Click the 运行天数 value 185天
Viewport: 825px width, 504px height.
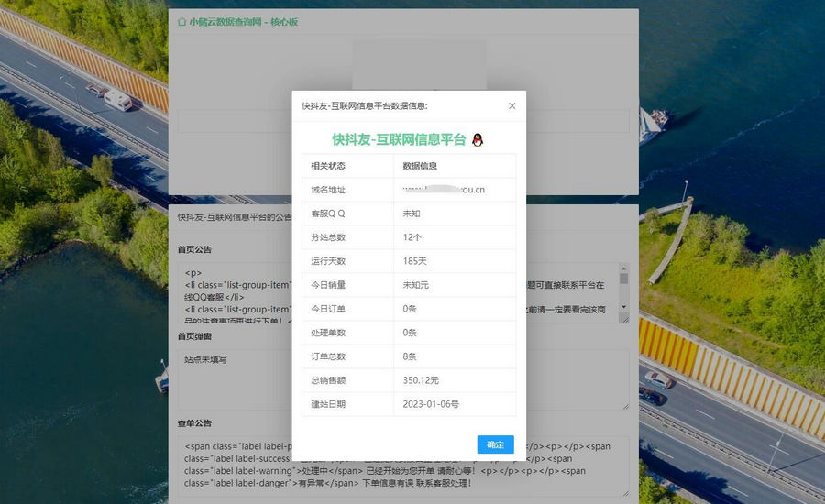414,261
